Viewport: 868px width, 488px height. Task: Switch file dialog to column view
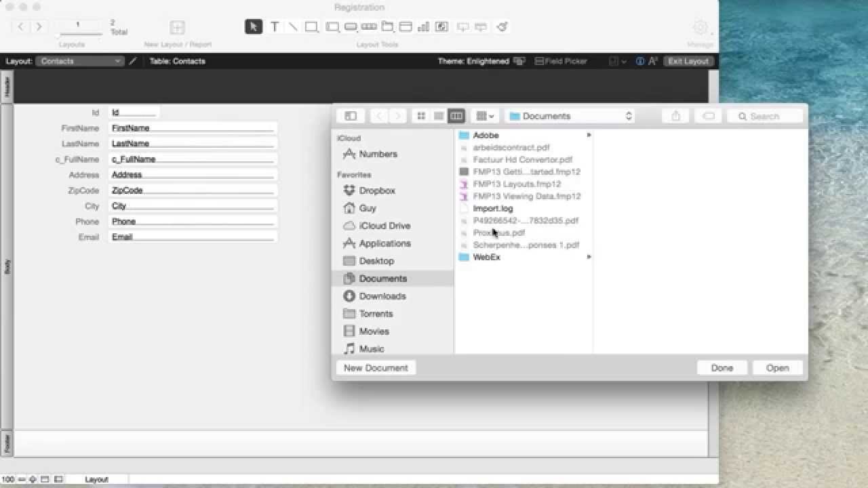click(456, 116)
